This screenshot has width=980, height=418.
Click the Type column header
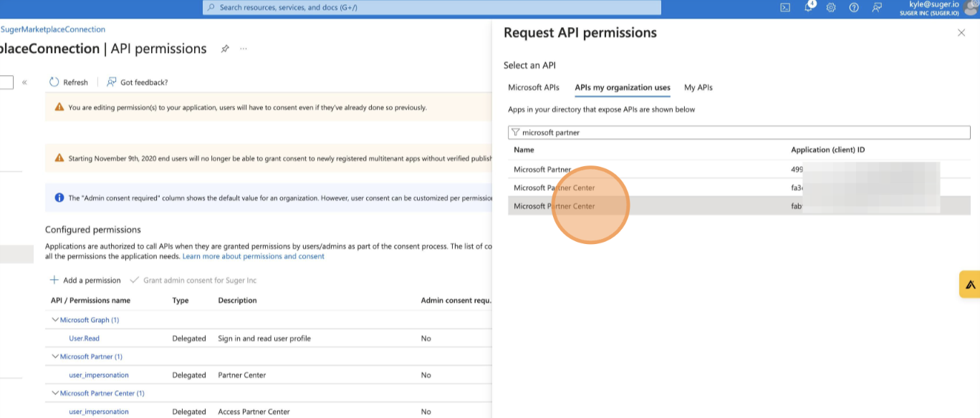[x=181, y=301]
